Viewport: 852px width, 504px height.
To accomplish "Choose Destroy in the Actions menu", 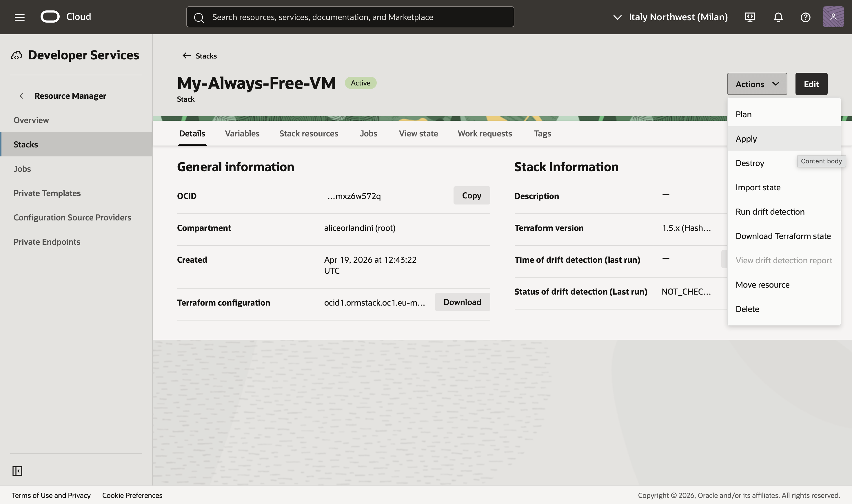I will point(750,163).
